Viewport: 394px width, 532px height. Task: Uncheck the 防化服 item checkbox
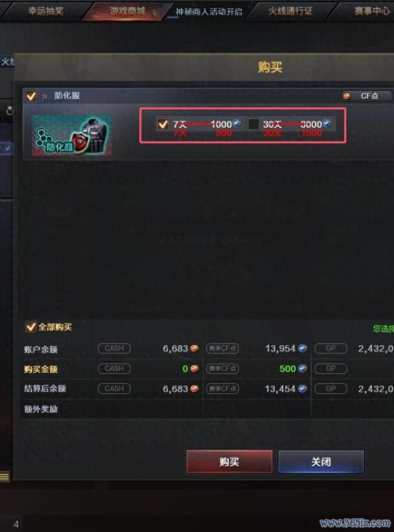click(x=31, y=96)
